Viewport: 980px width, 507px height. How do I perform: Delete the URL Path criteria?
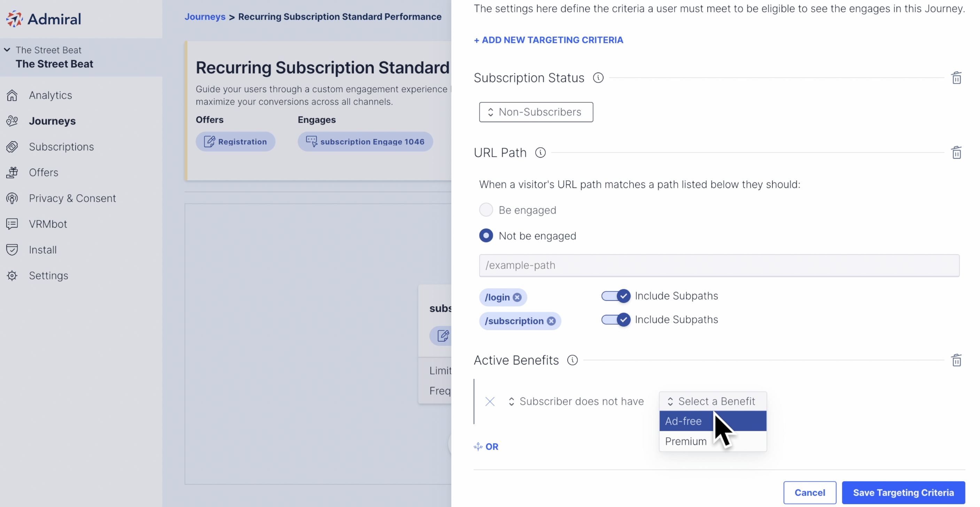click(956, 153)
